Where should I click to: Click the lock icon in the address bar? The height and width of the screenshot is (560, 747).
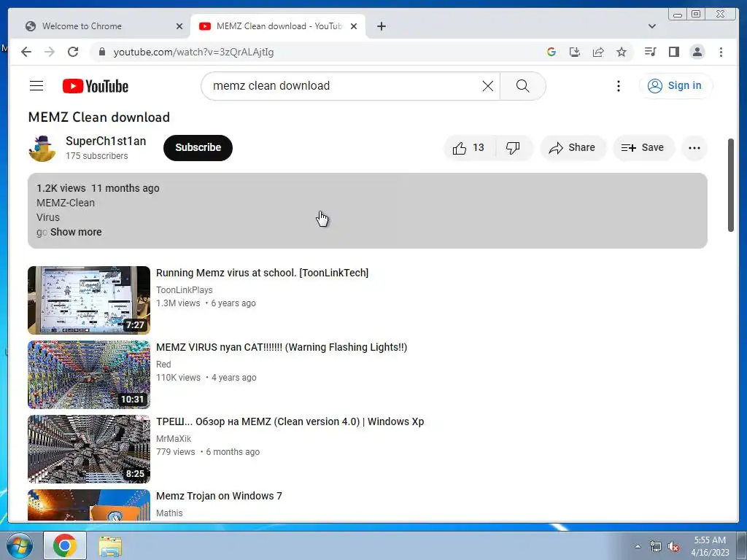tap(101, 52)
